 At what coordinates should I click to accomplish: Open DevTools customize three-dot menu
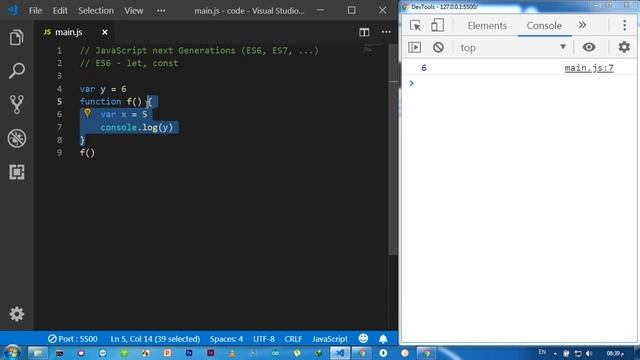(624, 25)
